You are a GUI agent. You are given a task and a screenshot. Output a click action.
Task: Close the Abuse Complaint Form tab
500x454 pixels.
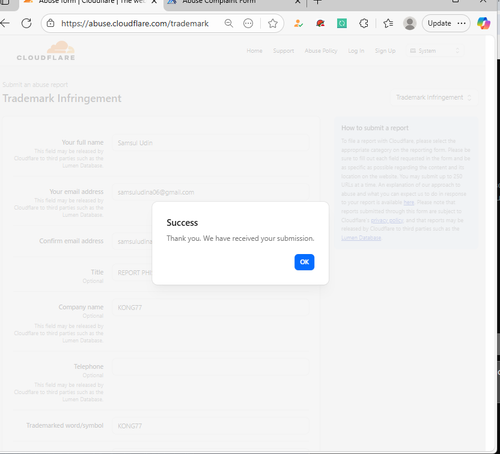[x=297, y=2]
